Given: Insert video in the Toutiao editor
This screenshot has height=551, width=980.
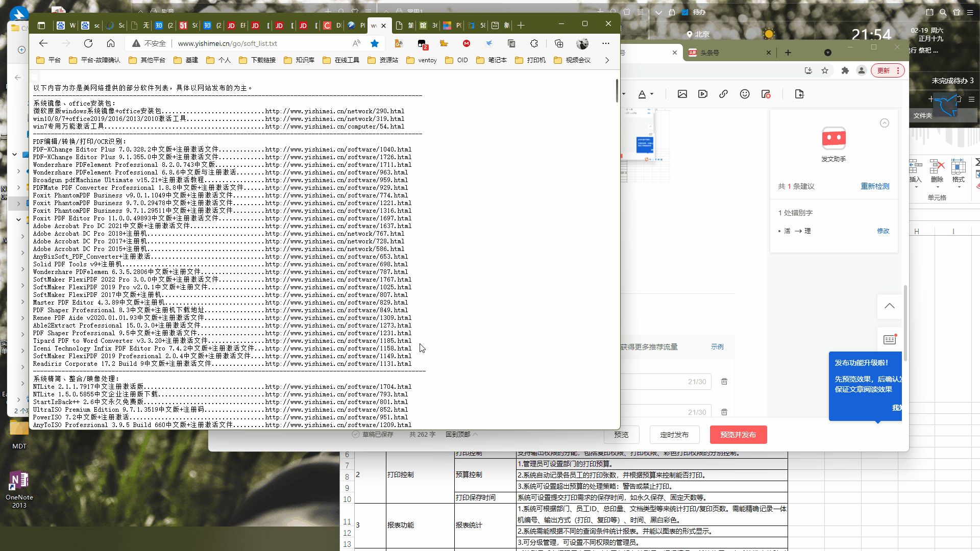Looking at the screenshot, I should pos(703,94).
